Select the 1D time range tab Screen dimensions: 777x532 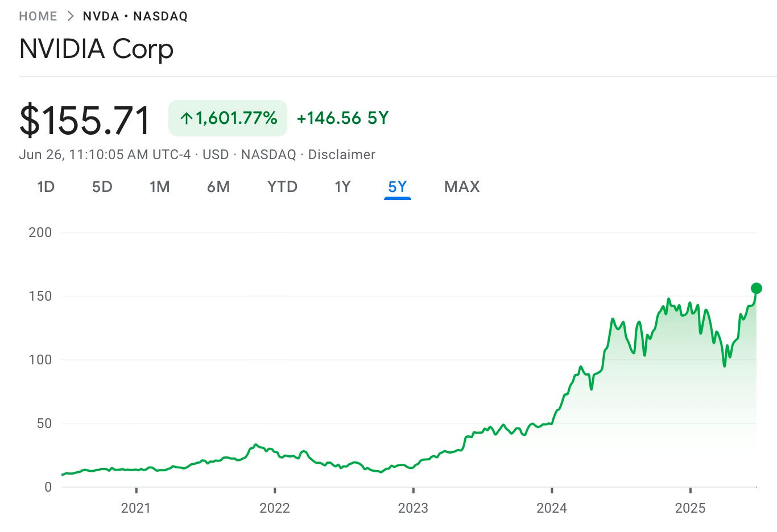click(x=46, y=186)
